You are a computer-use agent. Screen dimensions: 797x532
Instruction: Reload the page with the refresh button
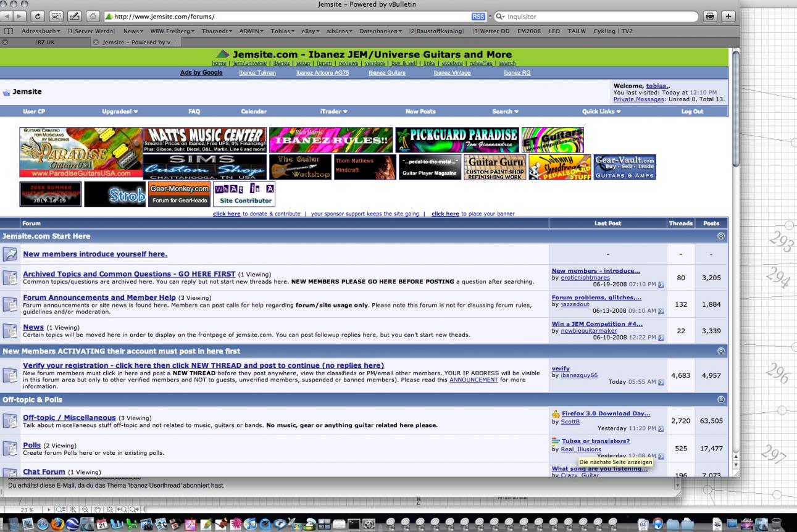(x=37, y=17)
